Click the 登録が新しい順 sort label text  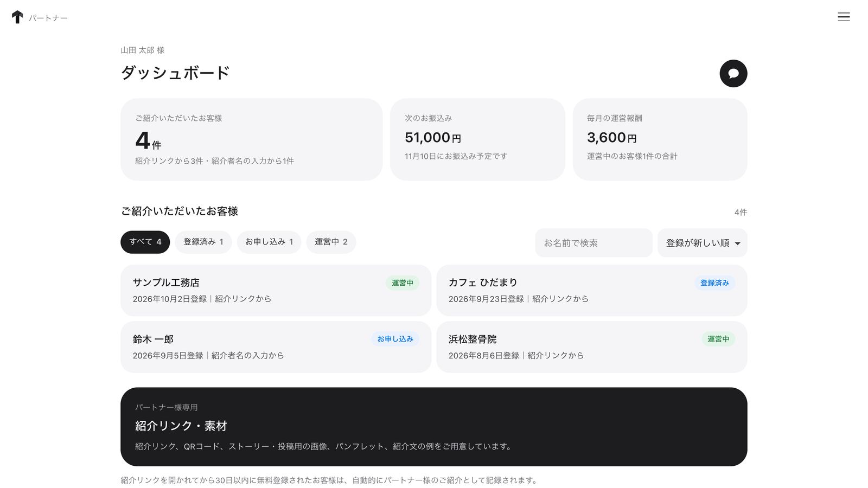(697, 243)
